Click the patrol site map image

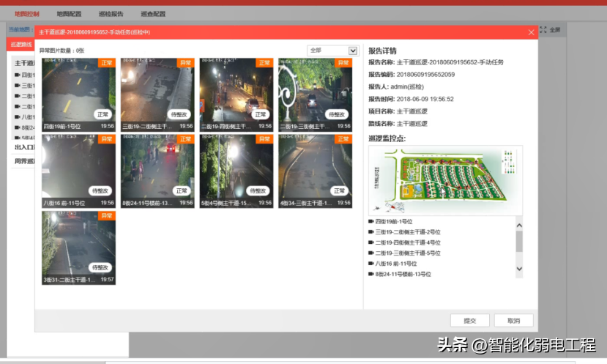[x=444, y=179]
